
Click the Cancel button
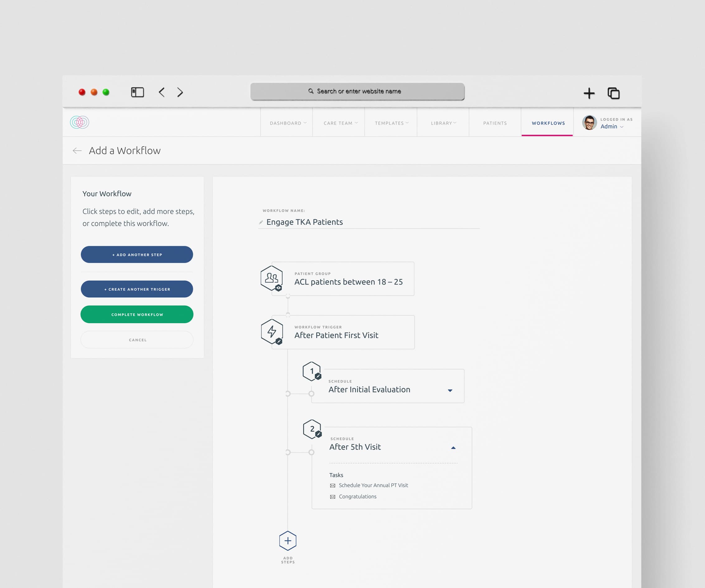coord(137,340)
